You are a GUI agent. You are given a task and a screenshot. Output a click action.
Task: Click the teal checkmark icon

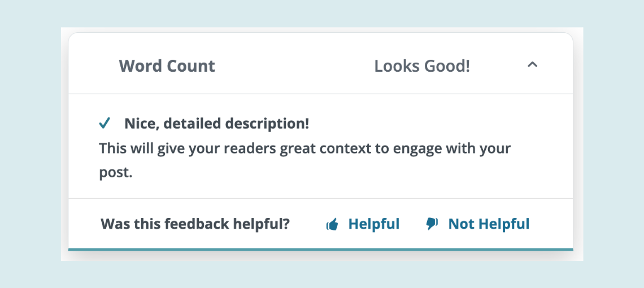click(105, 123)
